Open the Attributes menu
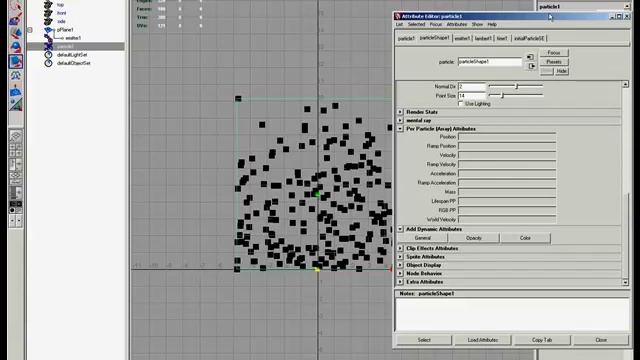This screenshot has height=360, width=640. click(x=457, y=24)
